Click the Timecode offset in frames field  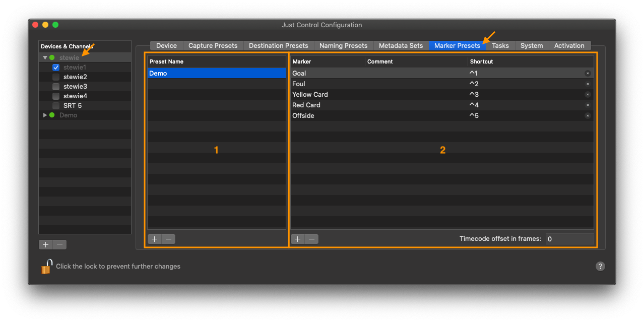(x=569, y=239)
